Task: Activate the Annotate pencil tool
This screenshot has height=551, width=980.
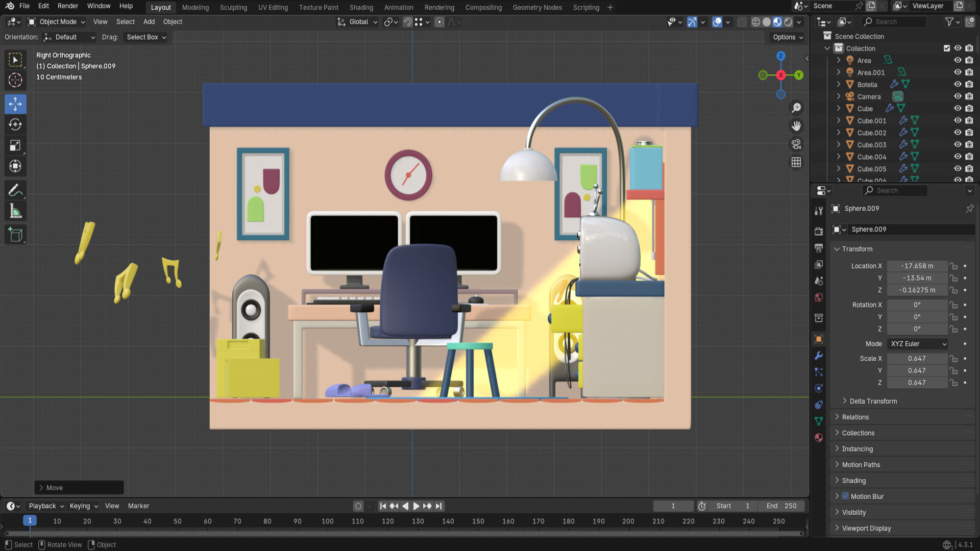Action: 15,190
